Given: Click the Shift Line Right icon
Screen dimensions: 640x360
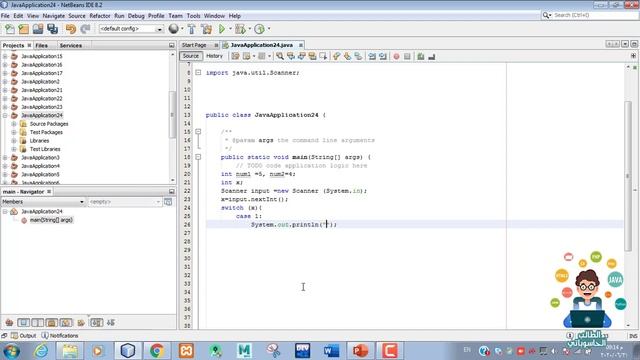Looking at the screenshot, I should (x=382, y=56).
